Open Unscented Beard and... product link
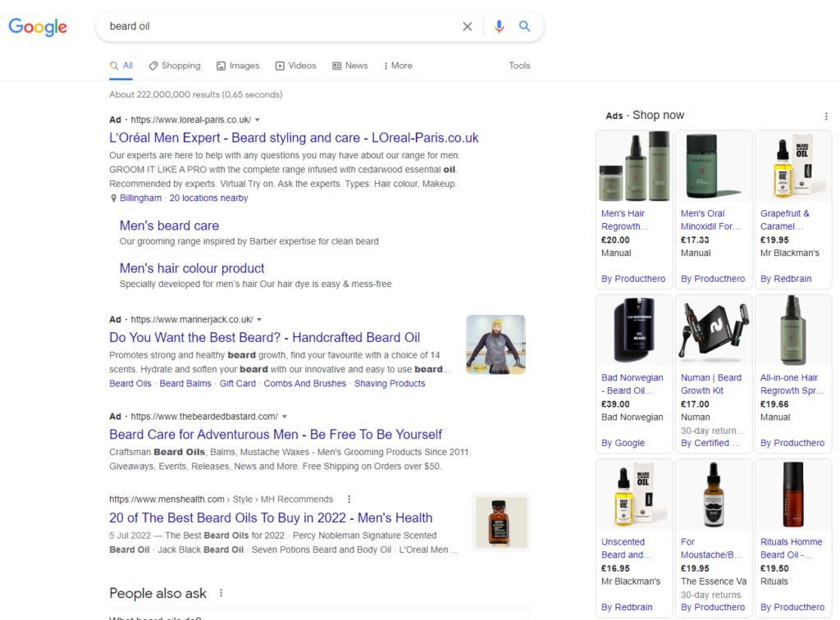840x620 pixels. [626, 549]
